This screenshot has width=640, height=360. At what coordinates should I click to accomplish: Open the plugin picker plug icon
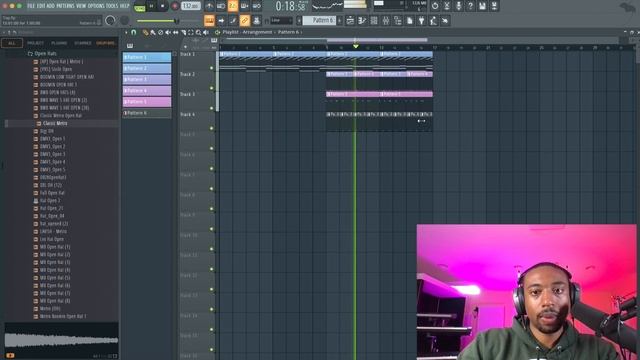(x=421, y=20)
